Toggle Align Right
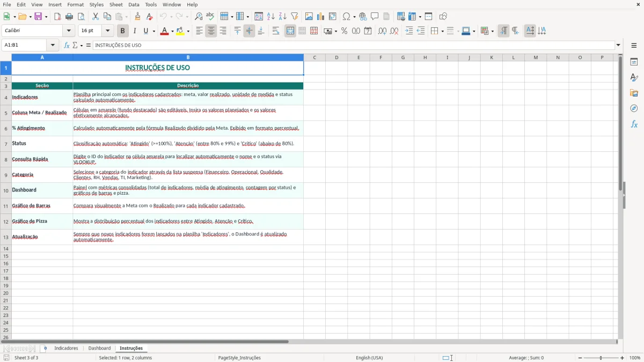 click(223, 31)
